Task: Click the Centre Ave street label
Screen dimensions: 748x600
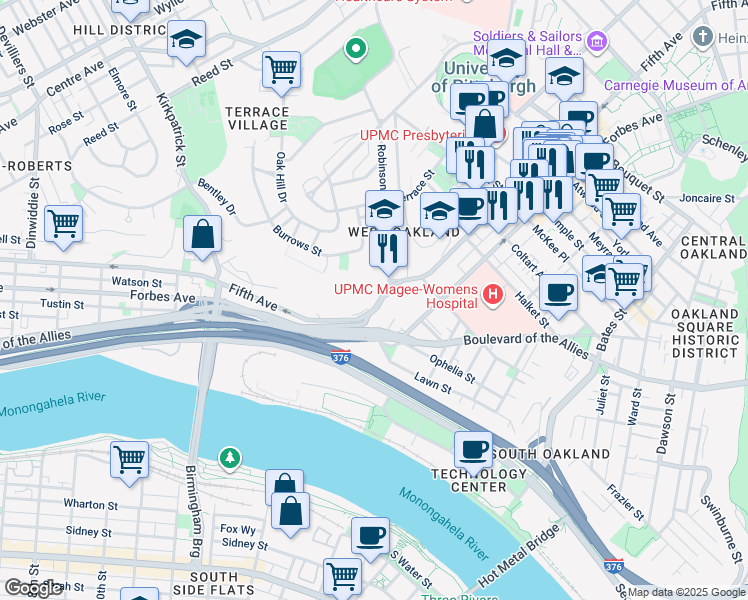Action: (x=74, y=78)
